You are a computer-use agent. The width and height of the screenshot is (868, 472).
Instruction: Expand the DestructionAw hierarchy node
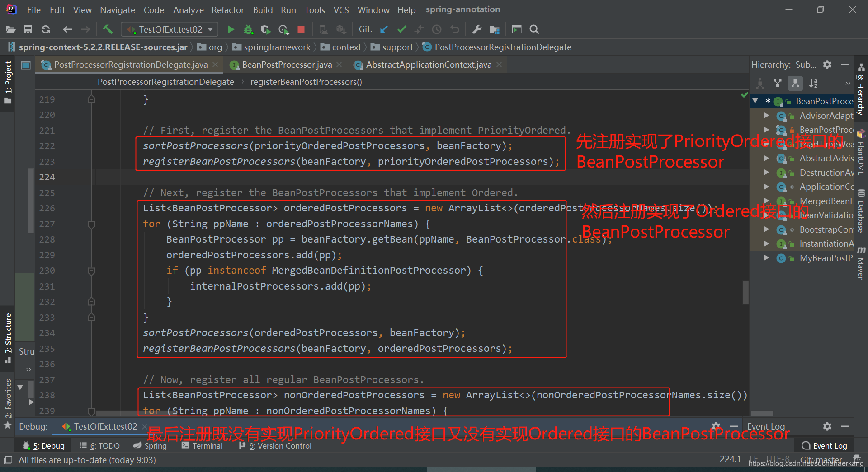(766, 173)
